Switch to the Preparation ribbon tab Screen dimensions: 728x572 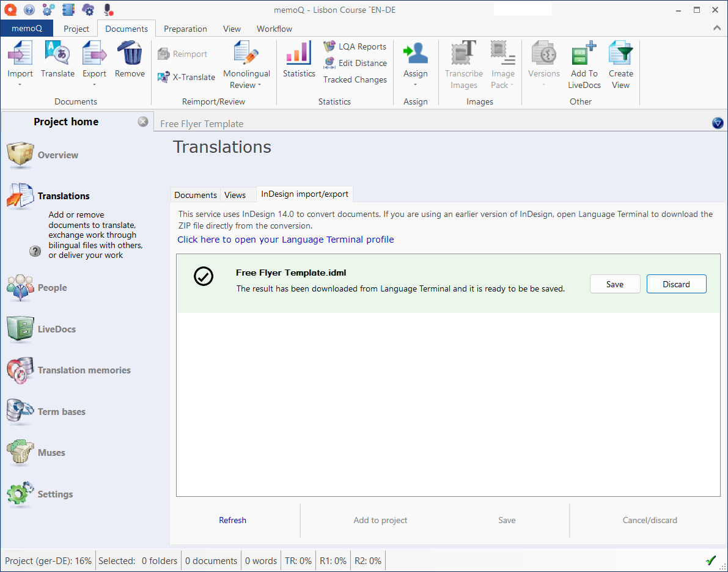coord(185,29)
